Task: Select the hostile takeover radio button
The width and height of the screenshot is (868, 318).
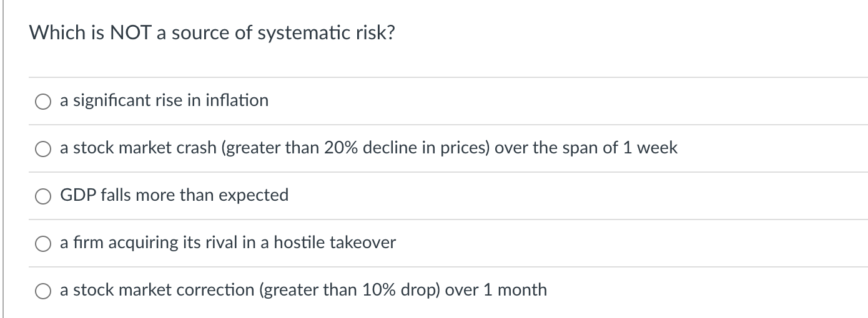Action: tap(43, 243)
